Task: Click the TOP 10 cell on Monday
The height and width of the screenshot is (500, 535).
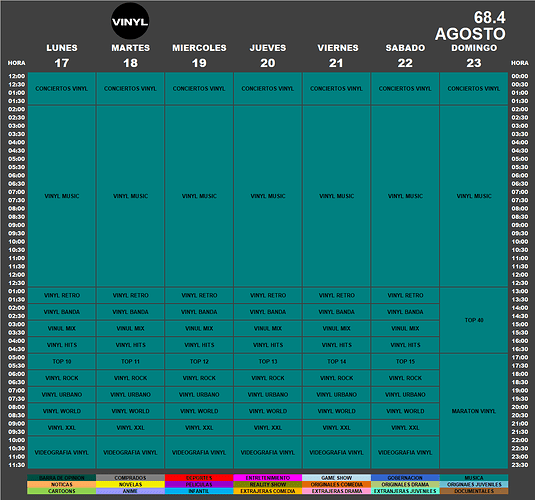Action: click(62, 361)
